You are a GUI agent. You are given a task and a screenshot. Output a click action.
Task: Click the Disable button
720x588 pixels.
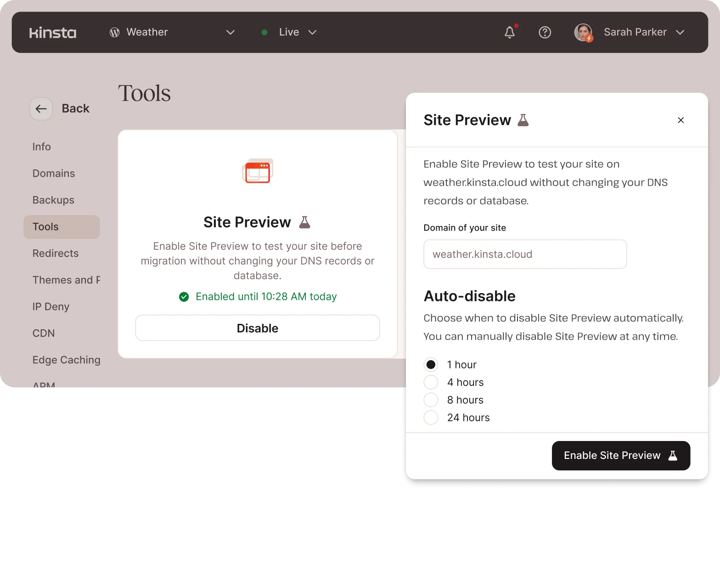coord(257,328)
